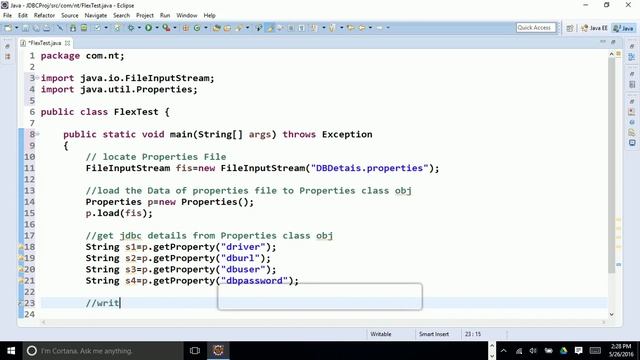Close the FlexTest.java editor tab
640x360 pixels.
(67, 43)
